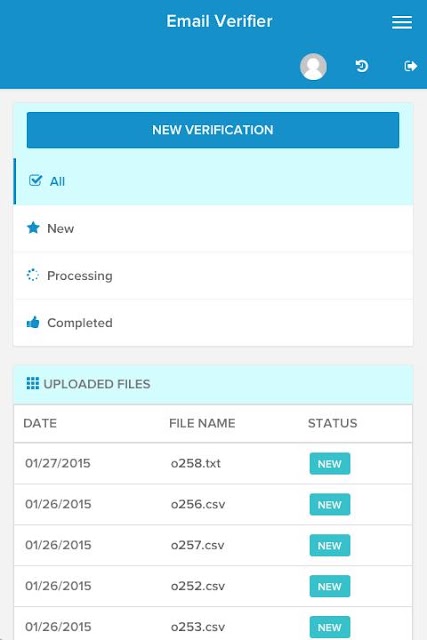This screenshot has height=640, width=427.
Task: Open file o258.txt
Action: pyautogui.click(x=196, y=463)
